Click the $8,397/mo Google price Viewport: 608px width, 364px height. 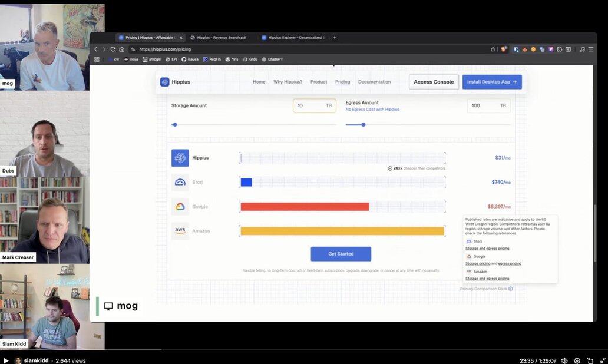point(499,207)
